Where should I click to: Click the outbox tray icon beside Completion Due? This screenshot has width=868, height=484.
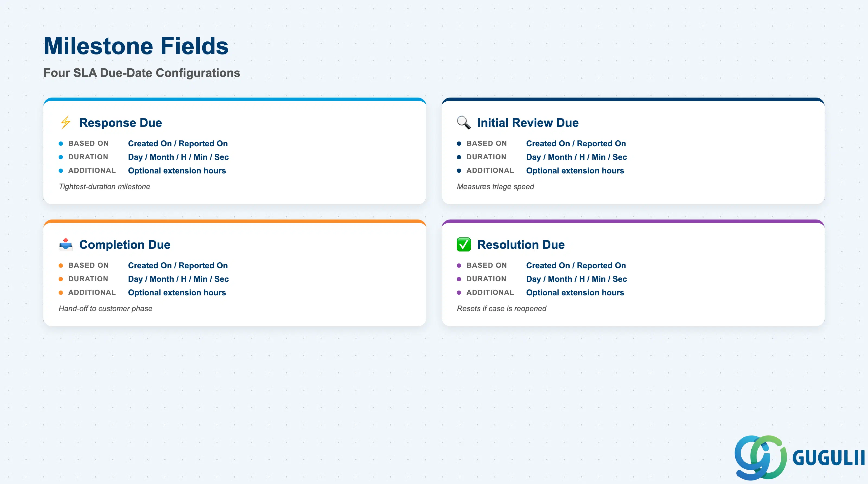click(66, 244)
